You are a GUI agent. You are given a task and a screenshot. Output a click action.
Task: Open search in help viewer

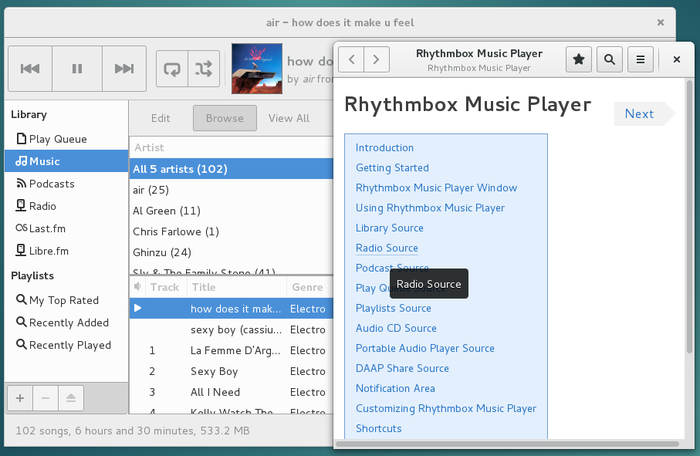(x=609, y=59)
